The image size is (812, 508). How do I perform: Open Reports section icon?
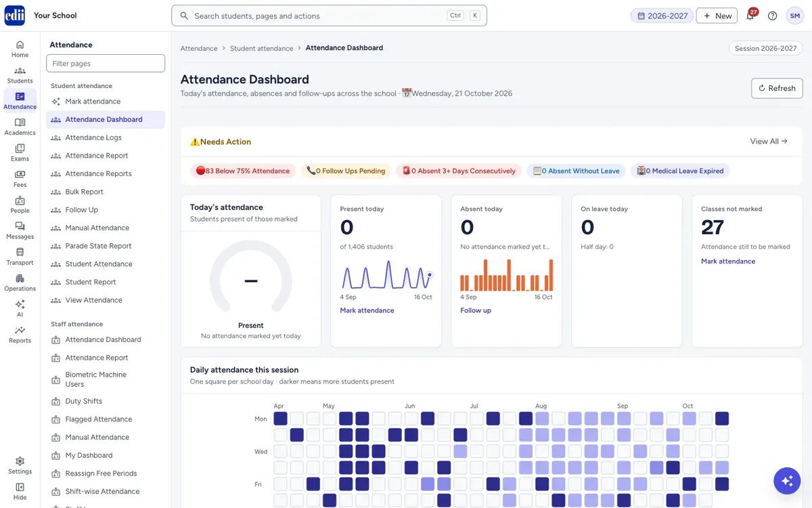(x=20, y=335)
